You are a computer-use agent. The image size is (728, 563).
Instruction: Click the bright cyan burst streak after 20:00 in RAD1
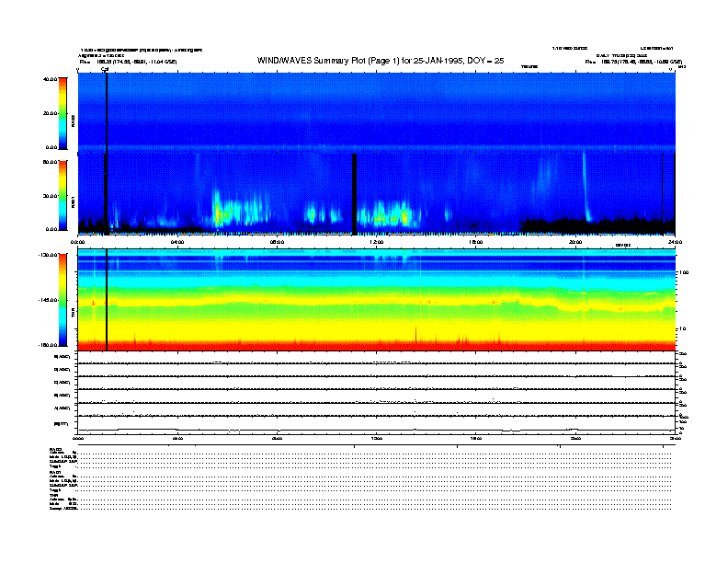pos(586,188)
